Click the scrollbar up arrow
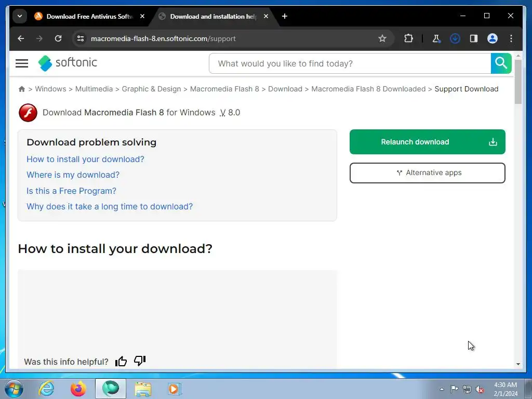The image size is (532, 399). 518,55
